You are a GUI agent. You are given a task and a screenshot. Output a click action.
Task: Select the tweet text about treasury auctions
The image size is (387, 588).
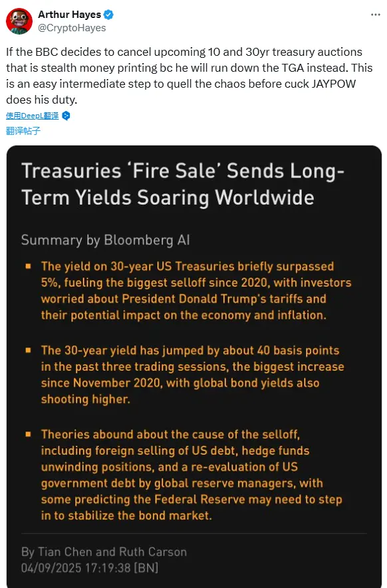tap(190, 76)
